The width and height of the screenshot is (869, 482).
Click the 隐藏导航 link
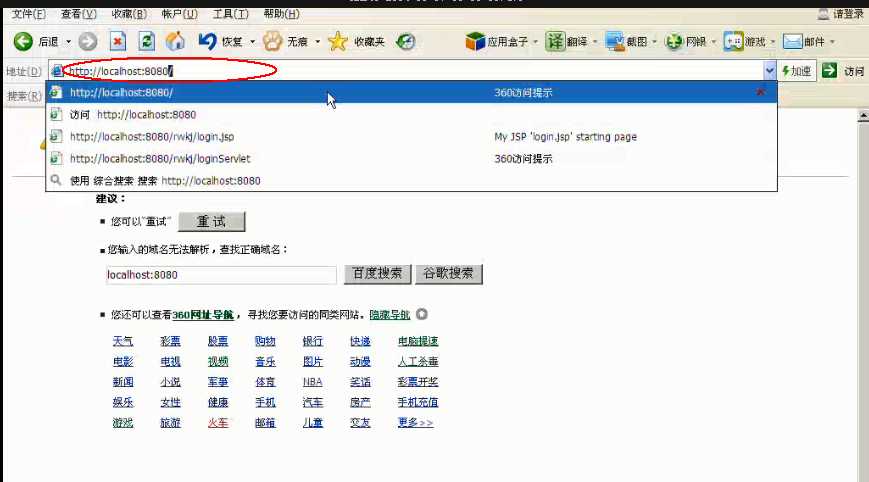pyautogui.click(x=390, y=315)
